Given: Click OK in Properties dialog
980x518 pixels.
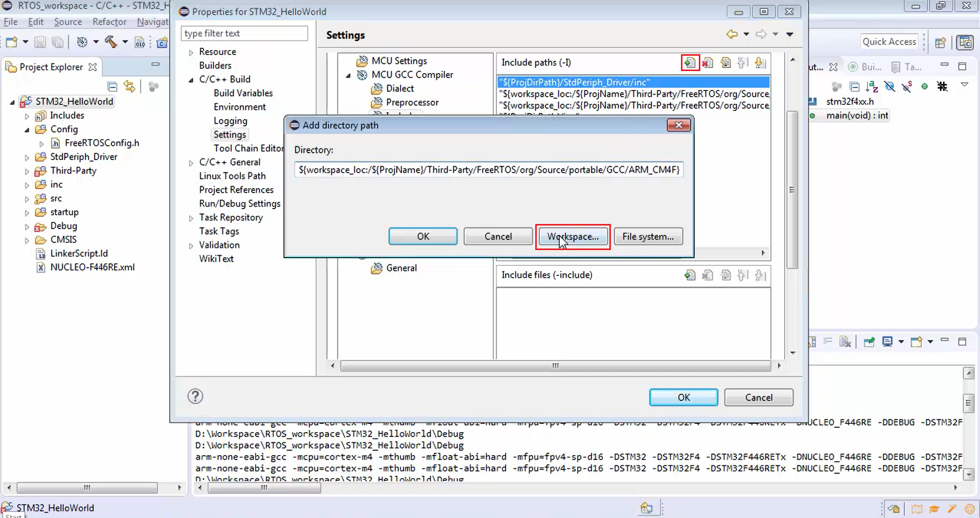Looking at the screenshot, I should pos(683,397).
